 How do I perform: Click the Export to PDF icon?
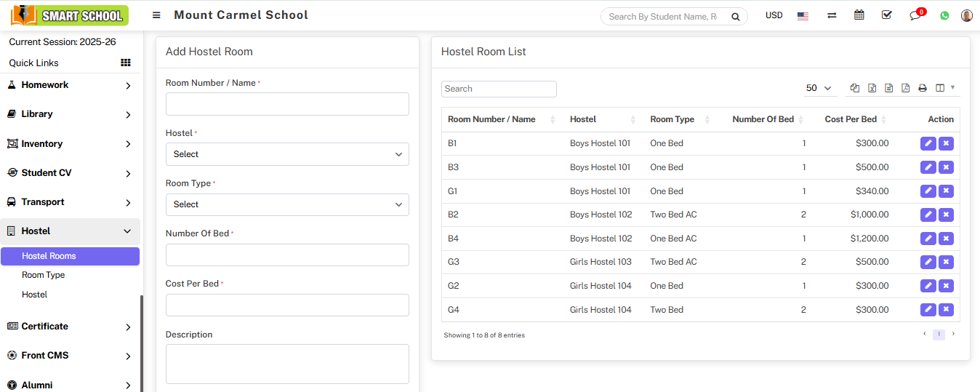click(905, 88)
